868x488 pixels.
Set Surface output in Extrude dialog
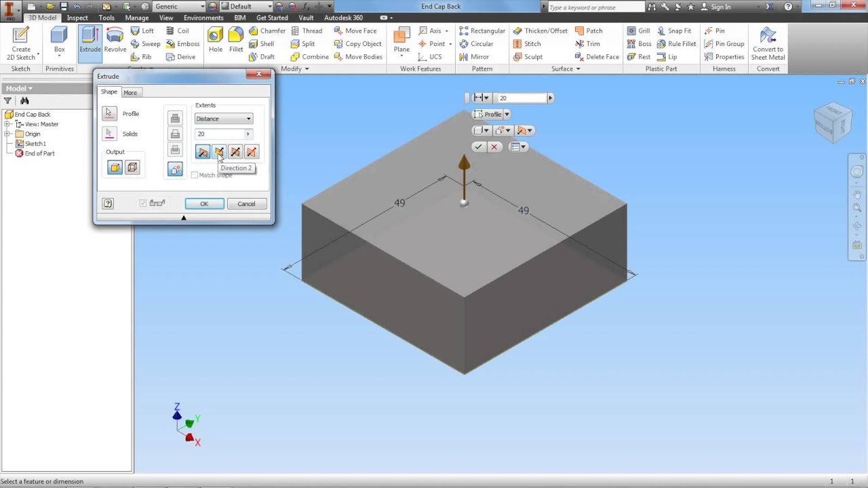click(x=132, y=168)
